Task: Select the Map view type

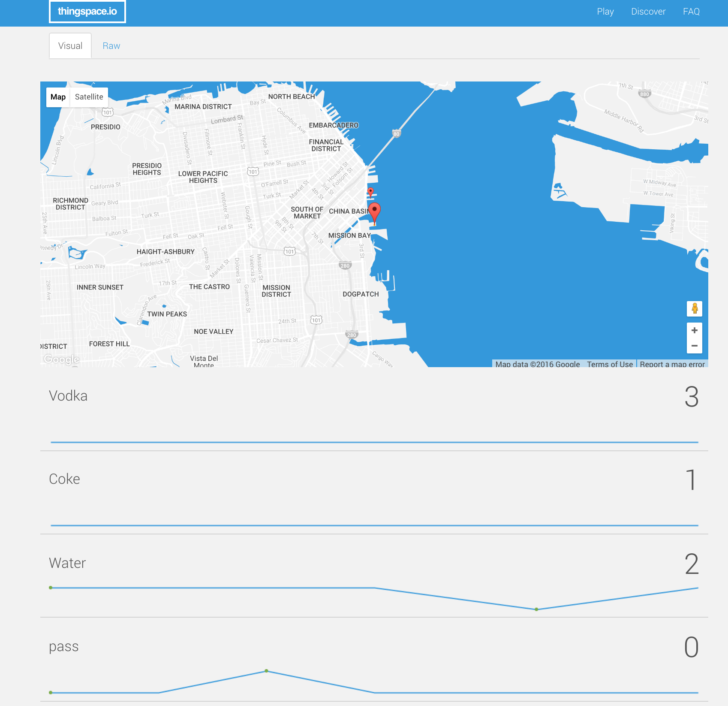Action: pyautogui.click(x=58, y=97)
